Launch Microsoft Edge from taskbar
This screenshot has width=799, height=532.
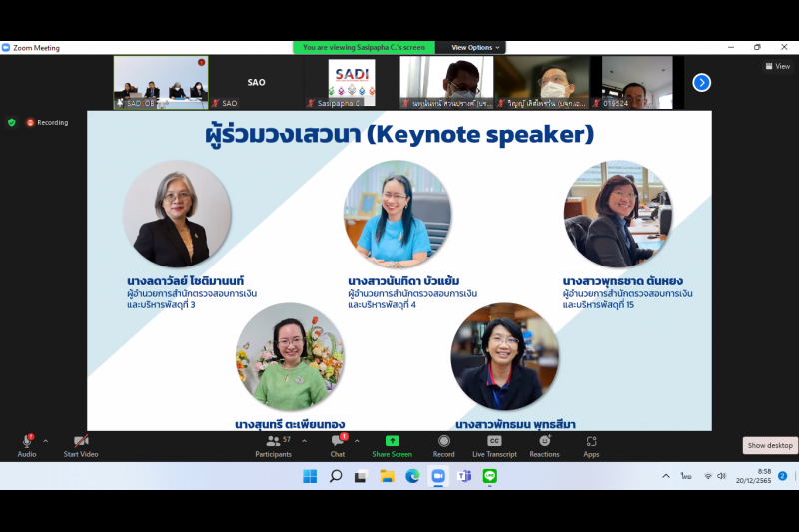click(x=412, y=476)
